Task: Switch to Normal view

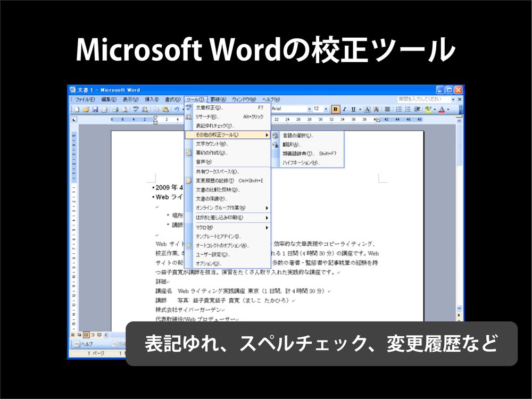Action: coord(73,335)
